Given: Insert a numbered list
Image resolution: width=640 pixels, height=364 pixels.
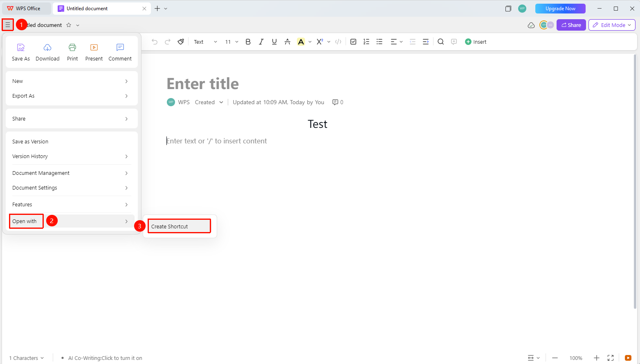Looking at the screenshot, I should (x=366, y=42).
